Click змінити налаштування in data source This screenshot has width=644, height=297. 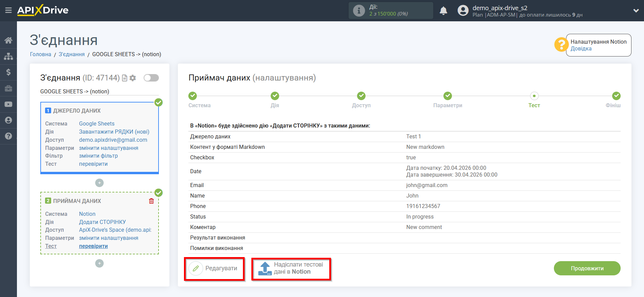pos(109,148)
